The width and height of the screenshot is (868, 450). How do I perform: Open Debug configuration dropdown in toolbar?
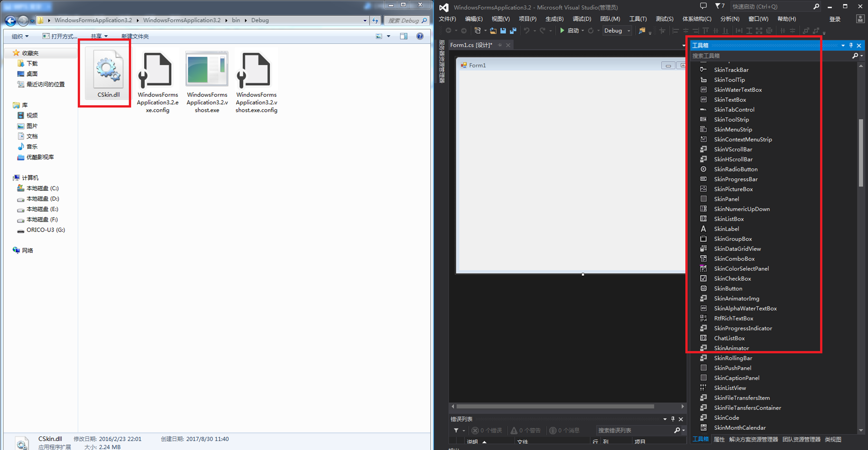click(617, 31)
